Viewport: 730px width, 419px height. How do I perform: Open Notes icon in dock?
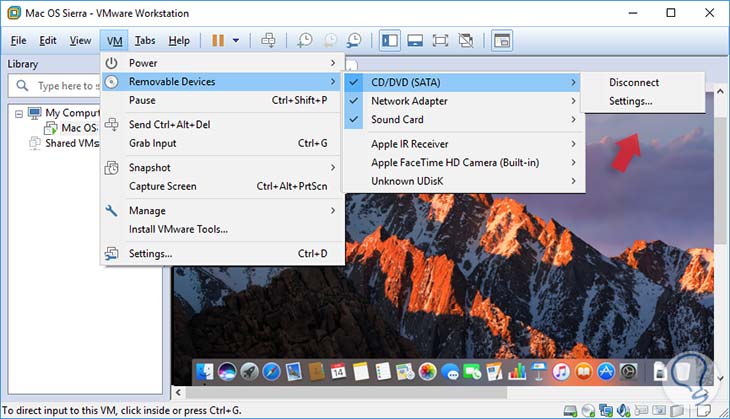coord(360,372)
